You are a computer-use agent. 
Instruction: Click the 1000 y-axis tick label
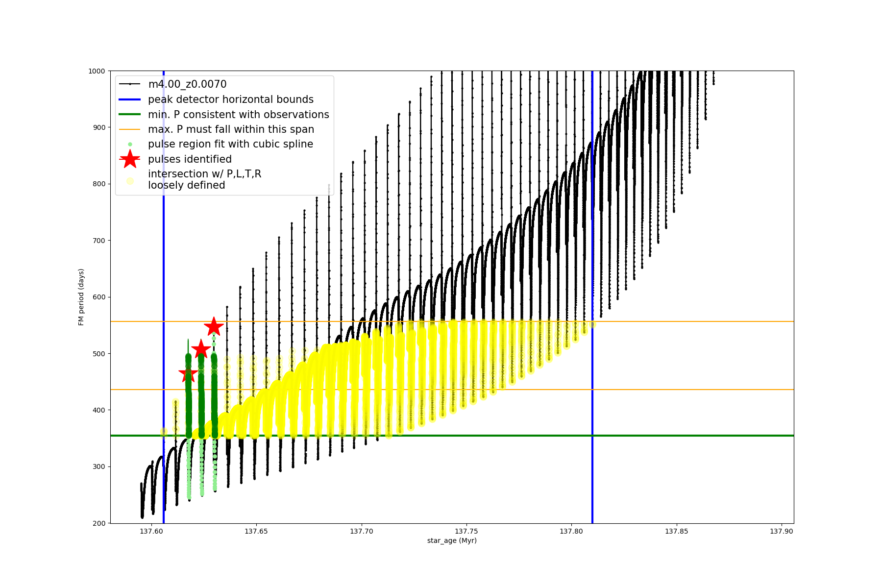click(x=97, y=71)
